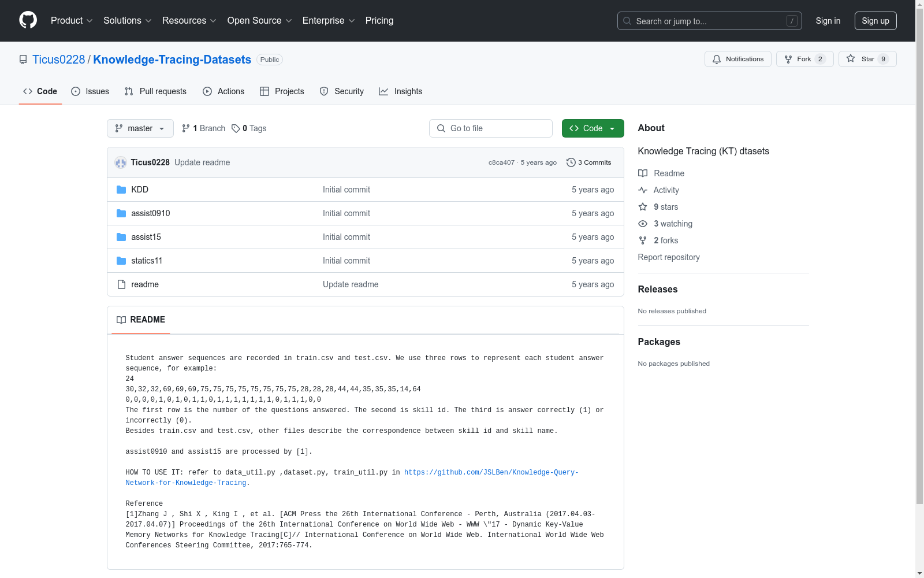
Task: Open the Enterprise dropdown
Action: (x=329, y=20)
